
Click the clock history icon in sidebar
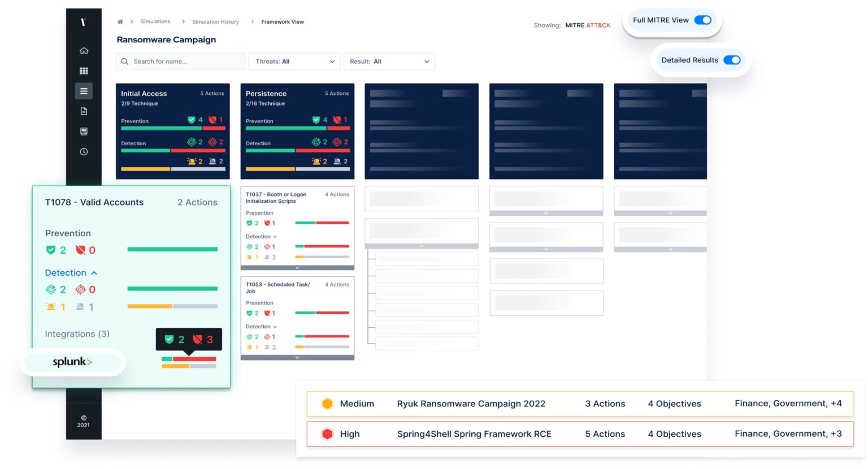click(x=84, y=151)
